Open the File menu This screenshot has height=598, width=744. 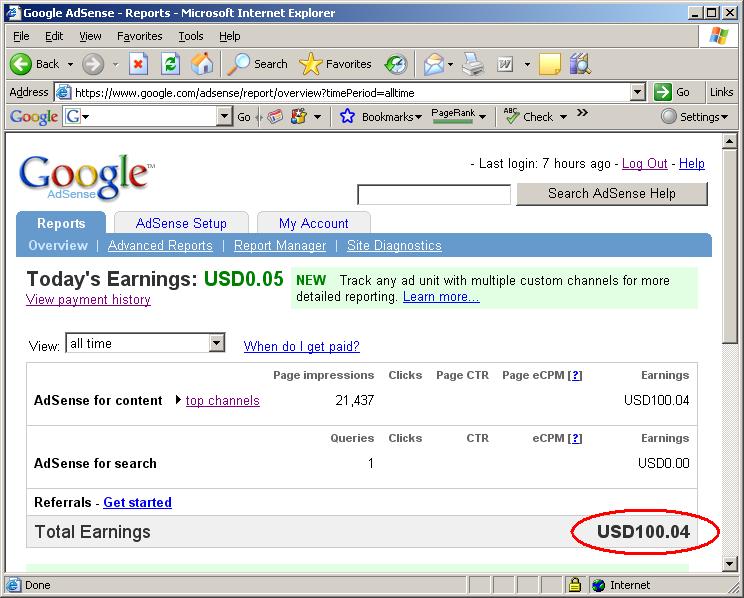point(21,36)
